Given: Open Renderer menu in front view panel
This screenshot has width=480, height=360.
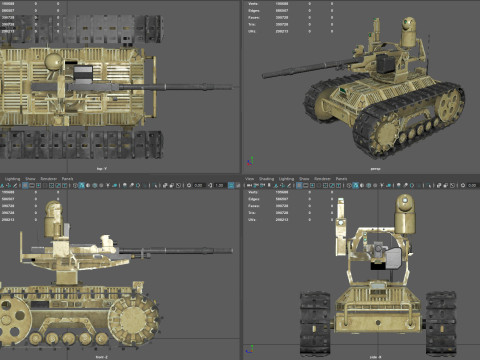Looking at the screenshot, I should [49, 179].
